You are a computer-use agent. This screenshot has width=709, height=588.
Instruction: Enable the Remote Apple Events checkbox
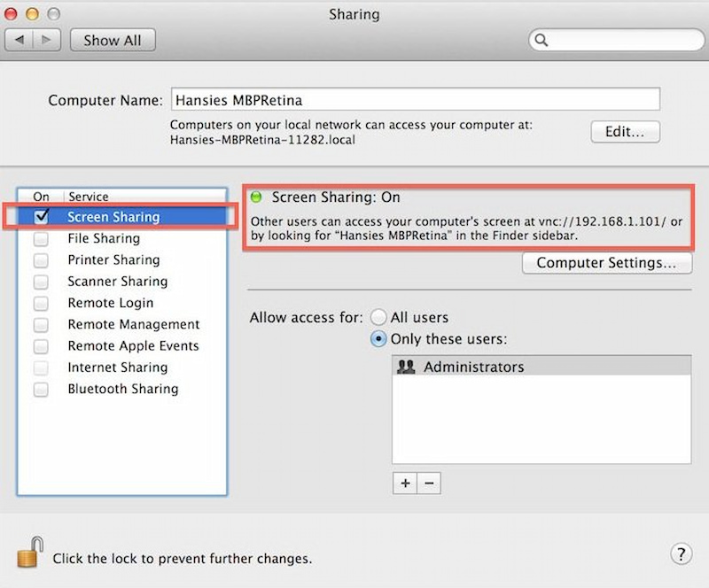point(41,345)
